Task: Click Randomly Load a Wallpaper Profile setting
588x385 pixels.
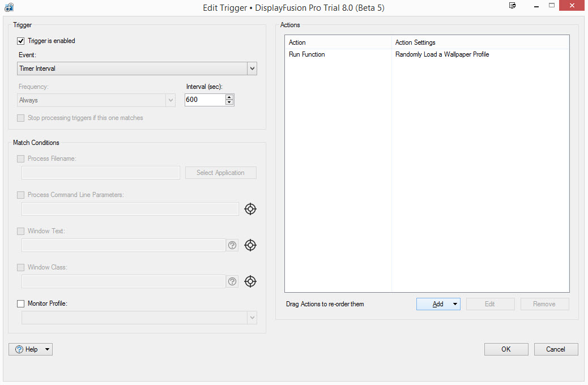Action: click(442, 54)
